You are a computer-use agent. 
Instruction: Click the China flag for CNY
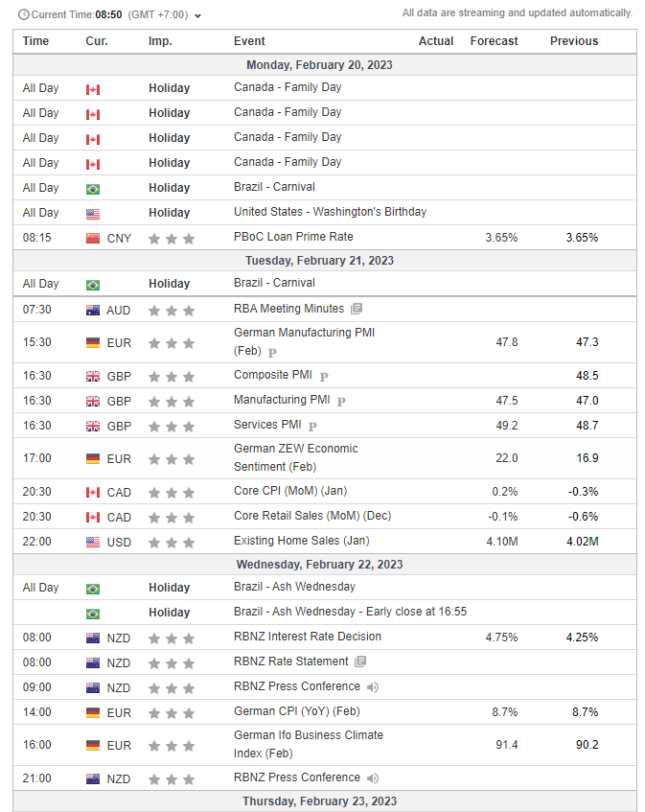tap(93, 239)
